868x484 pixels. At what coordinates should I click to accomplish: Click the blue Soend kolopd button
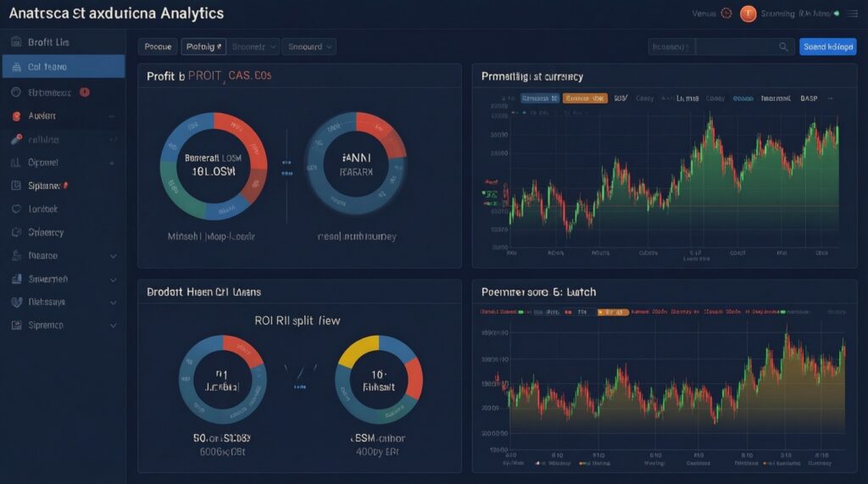click(827, 47)
